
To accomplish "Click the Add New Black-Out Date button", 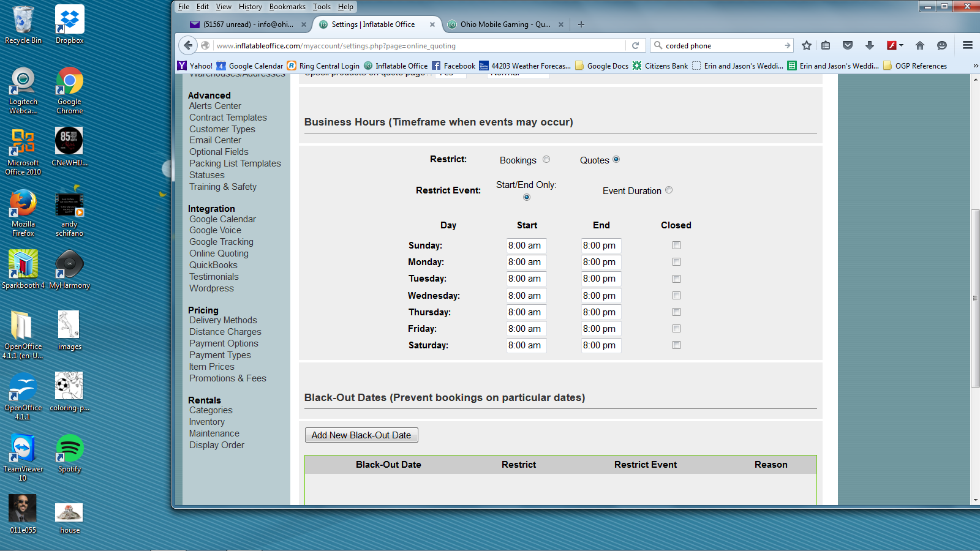I will click(x=361, y=435).
